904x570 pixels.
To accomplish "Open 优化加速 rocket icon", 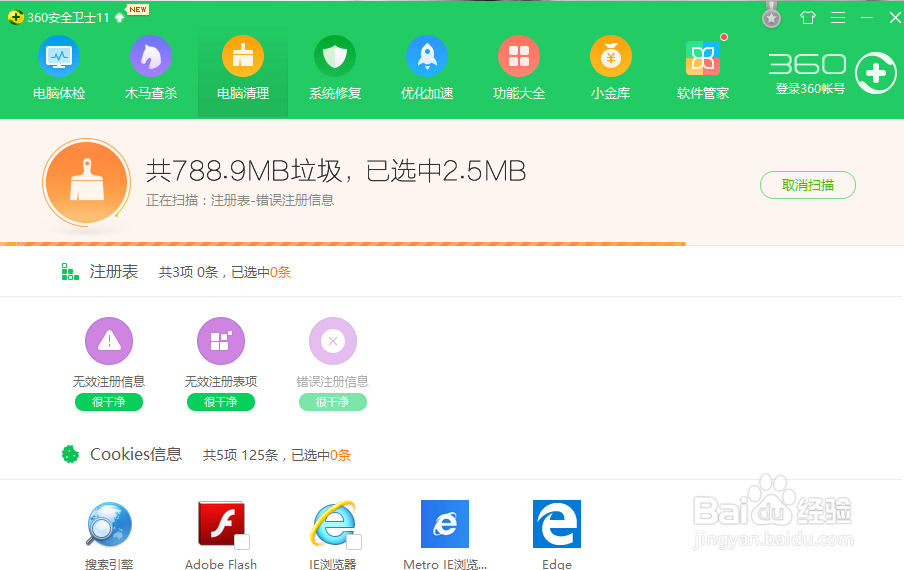I will point(427,56).
